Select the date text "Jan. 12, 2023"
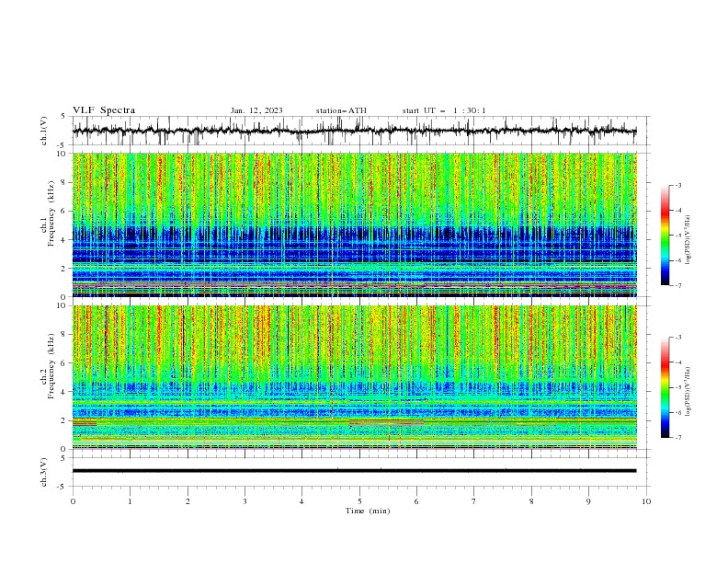The height and width of the screenshot is (563, 728). tap(256, 110)
